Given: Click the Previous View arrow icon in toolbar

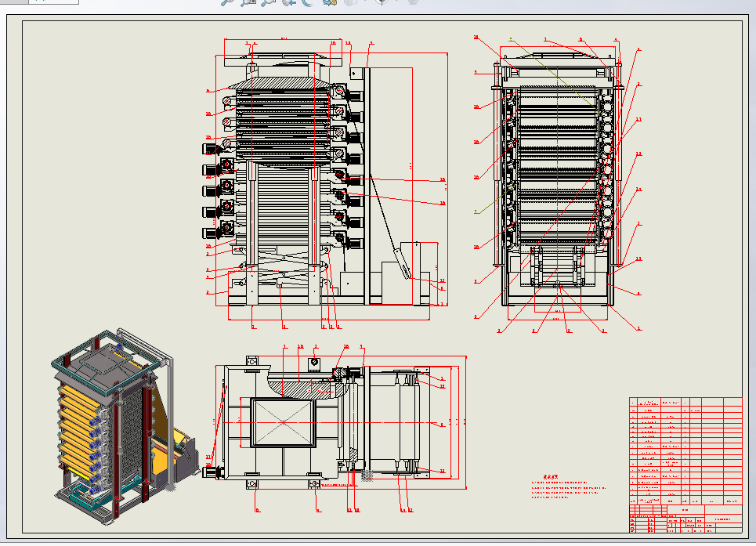Looking at the screenshot, I should (289, 2).
